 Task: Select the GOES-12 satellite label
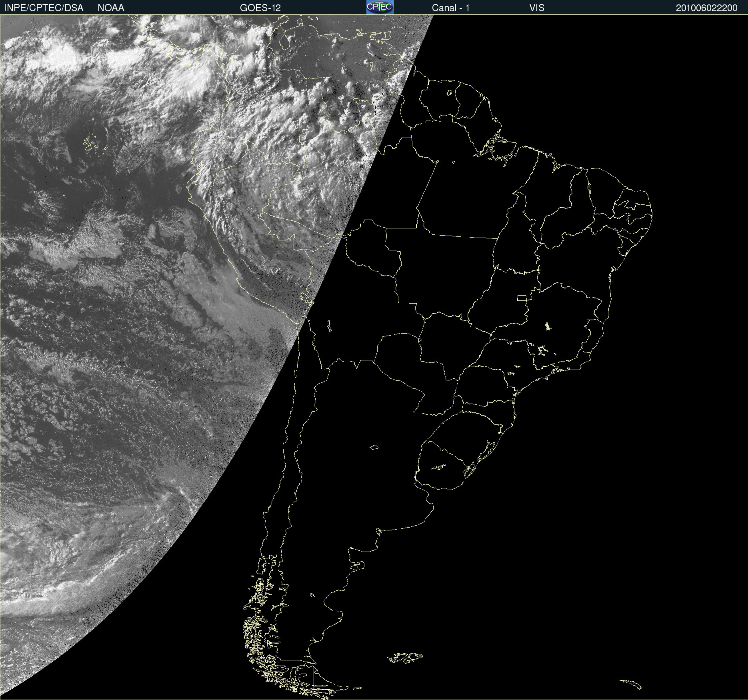tap(260, 8)
